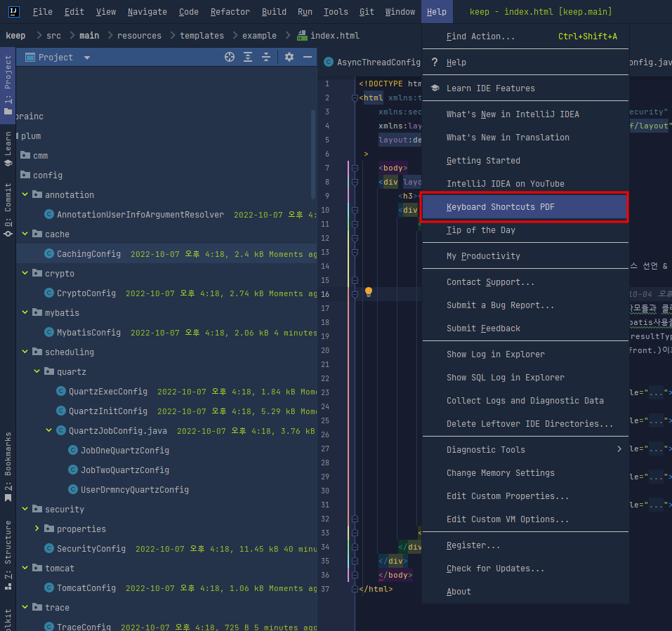Click line number 16 in the gutter
The image size is (672, 631).
point(325,294)
